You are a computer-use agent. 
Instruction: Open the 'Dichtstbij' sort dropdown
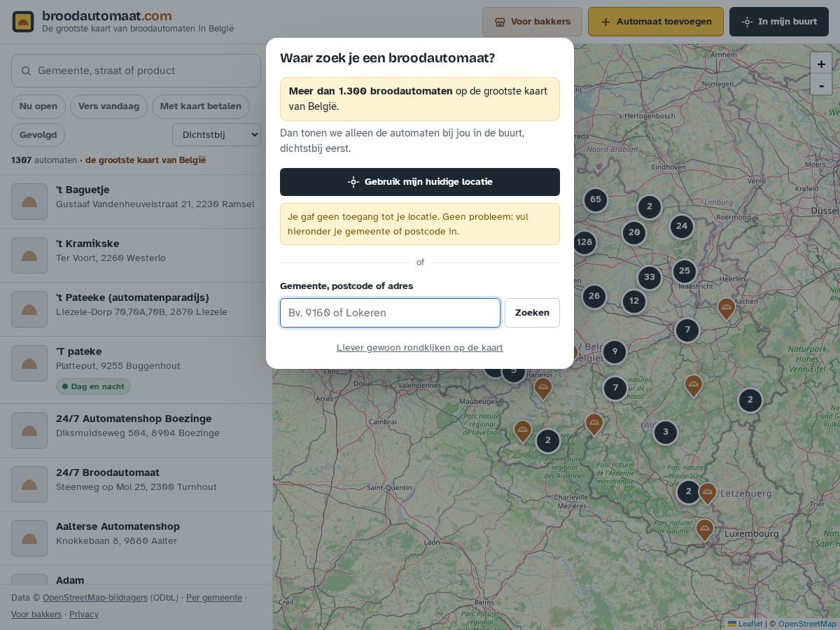(216, 134)
